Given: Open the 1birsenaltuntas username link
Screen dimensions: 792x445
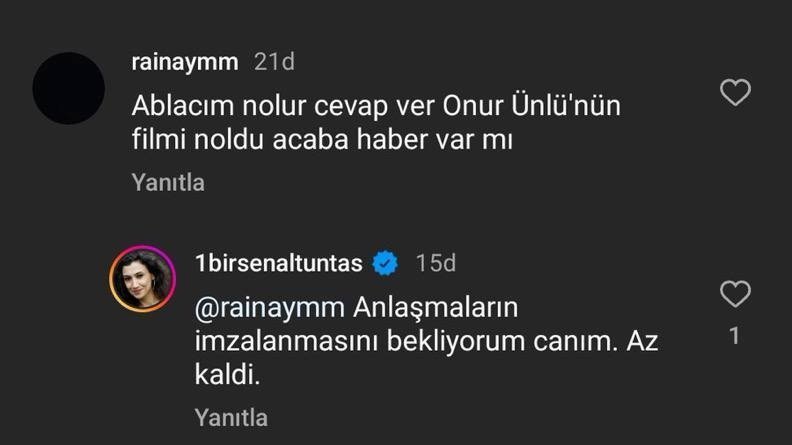Looking at the screenshot, I should 279,263.
